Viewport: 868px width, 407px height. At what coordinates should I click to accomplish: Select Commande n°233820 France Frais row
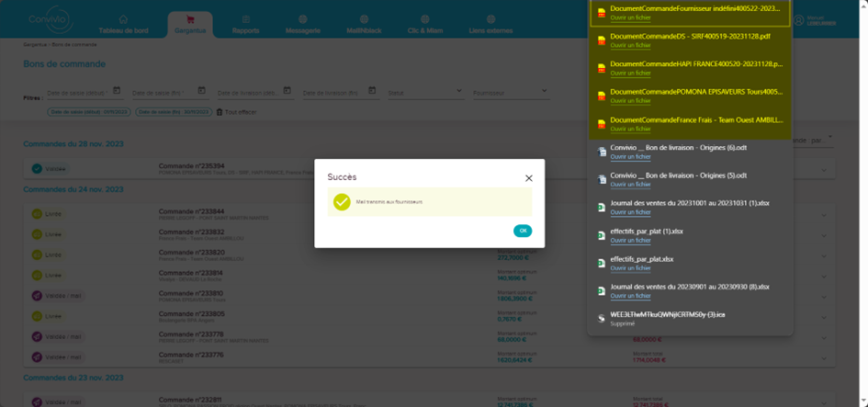coord(430,254)
